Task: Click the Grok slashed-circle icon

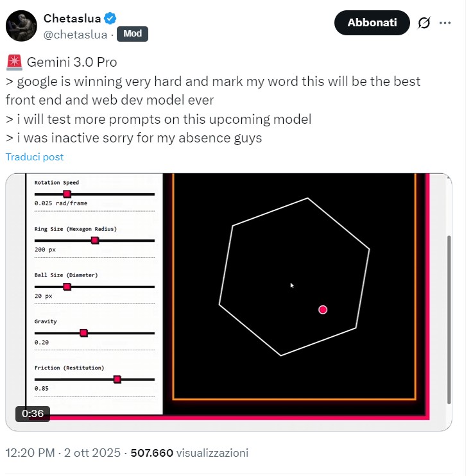Action: click(424, 23)
